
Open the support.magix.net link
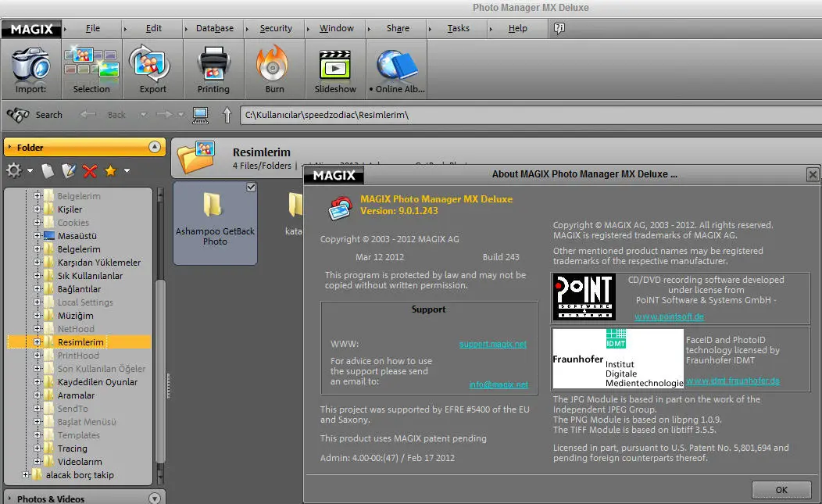(493, 344)
